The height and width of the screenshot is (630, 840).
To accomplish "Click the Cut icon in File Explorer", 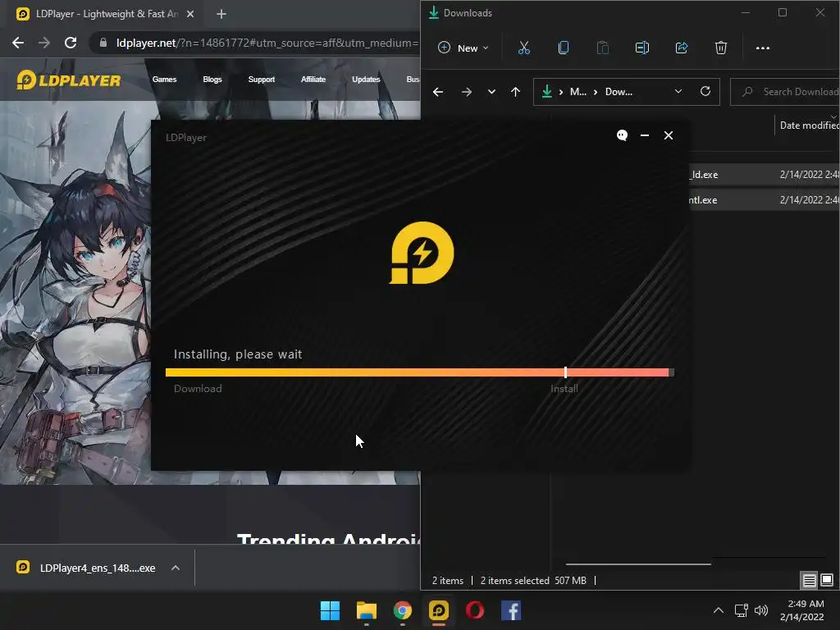I will [x=524, y=48].
